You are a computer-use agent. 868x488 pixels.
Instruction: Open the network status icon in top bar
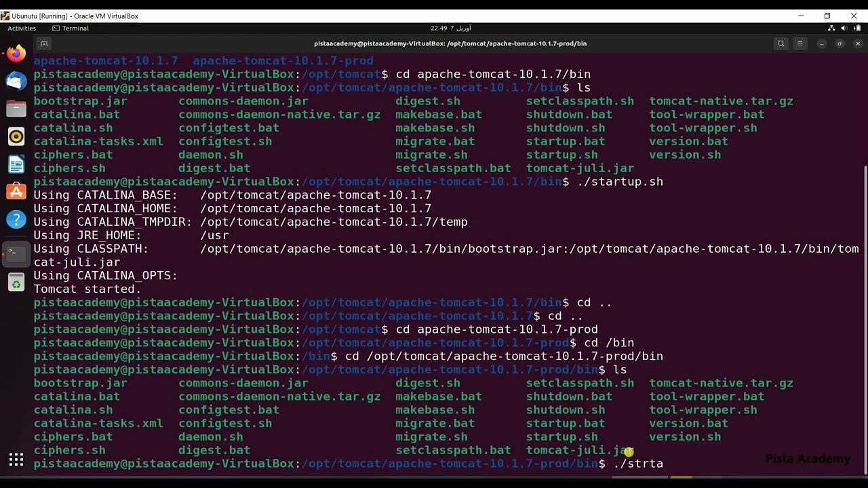832,28
